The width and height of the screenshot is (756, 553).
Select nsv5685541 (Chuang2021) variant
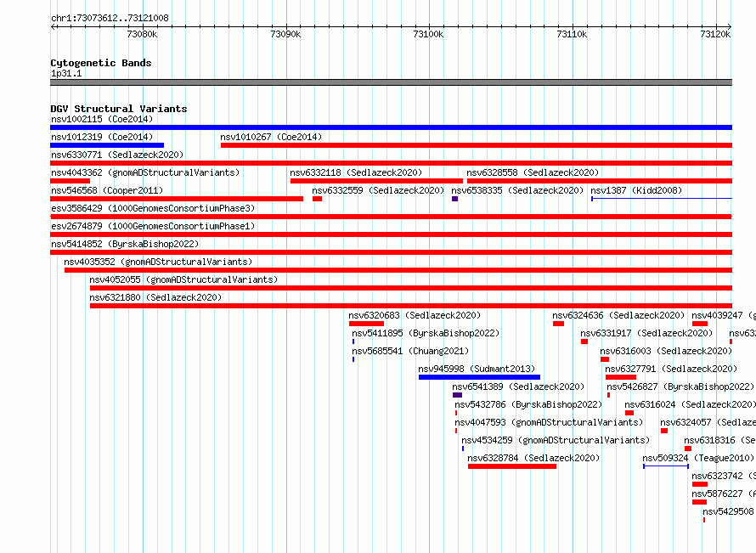(x=410, y=351)
